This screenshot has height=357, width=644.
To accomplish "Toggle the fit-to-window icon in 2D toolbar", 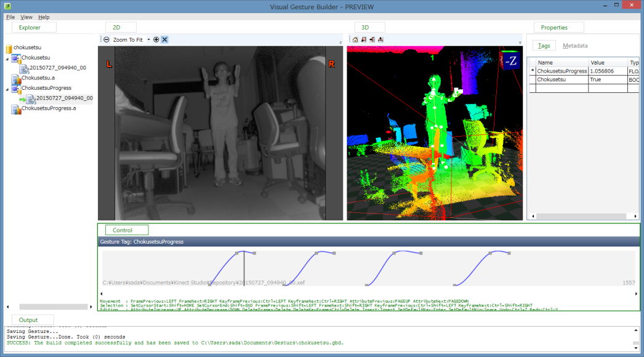I will click(x=165, y=40).
